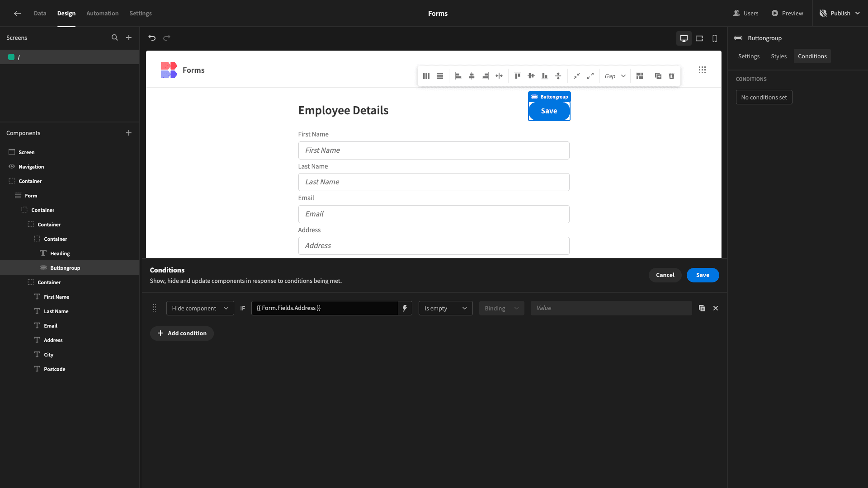Duplicate the Address condition row

702,308
